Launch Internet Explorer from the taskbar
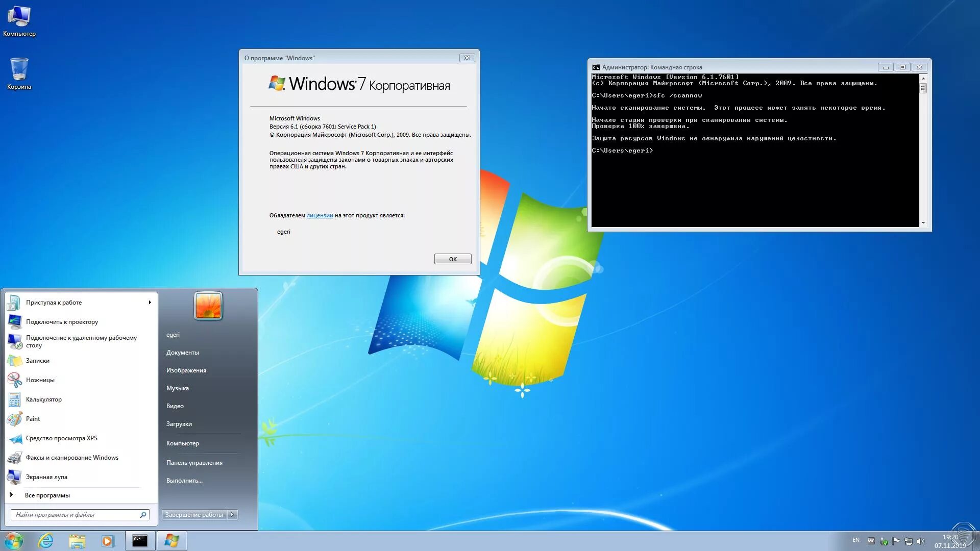Viewport: 980px width, 551px height. pyautogui.click(x=46, y=541)
